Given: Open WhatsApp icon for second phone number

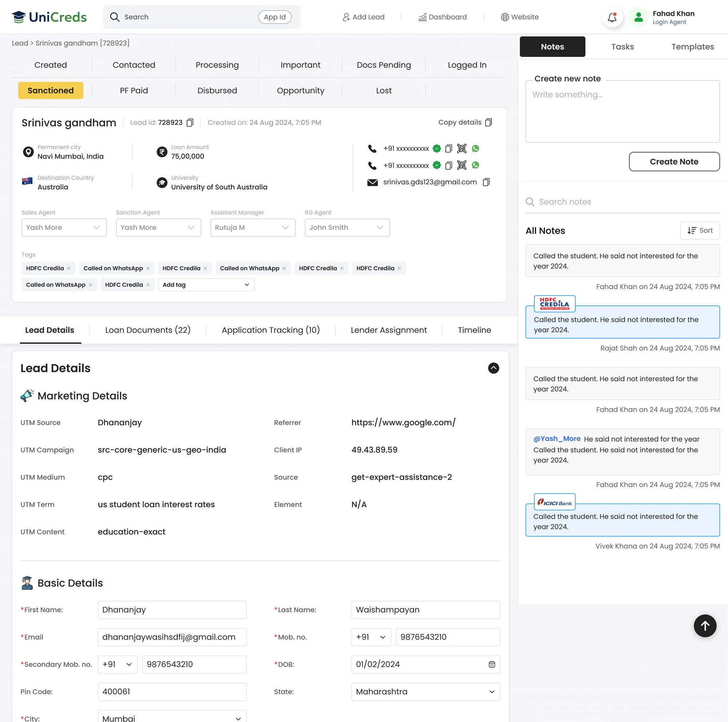Looking at the screenshot, I should pos(475,165).
